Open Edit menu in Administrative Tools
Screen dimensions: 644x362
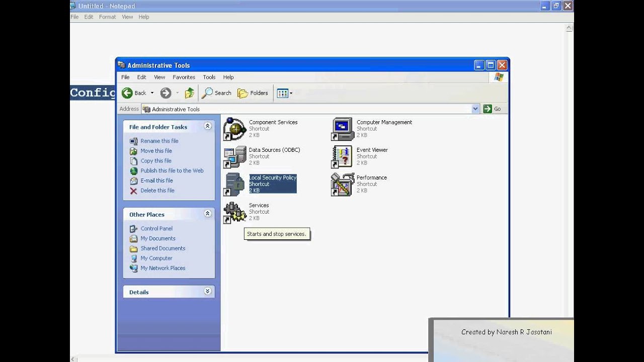click(142, 77)
